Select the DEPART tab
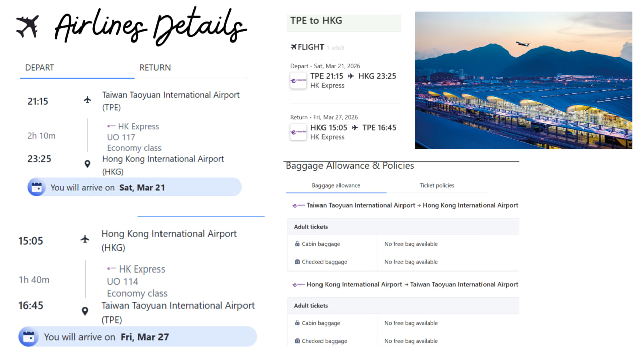 [x=40, y=68]
